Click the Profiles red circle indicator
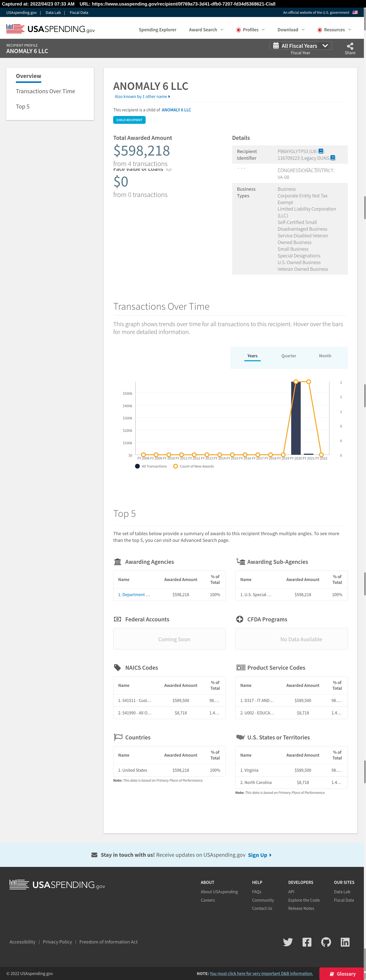The image size is (366, 980). [238, 30]
